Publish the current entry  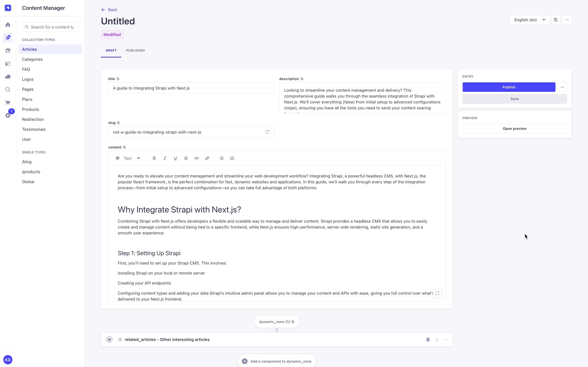pyautogui.click(x=509, y=87)
